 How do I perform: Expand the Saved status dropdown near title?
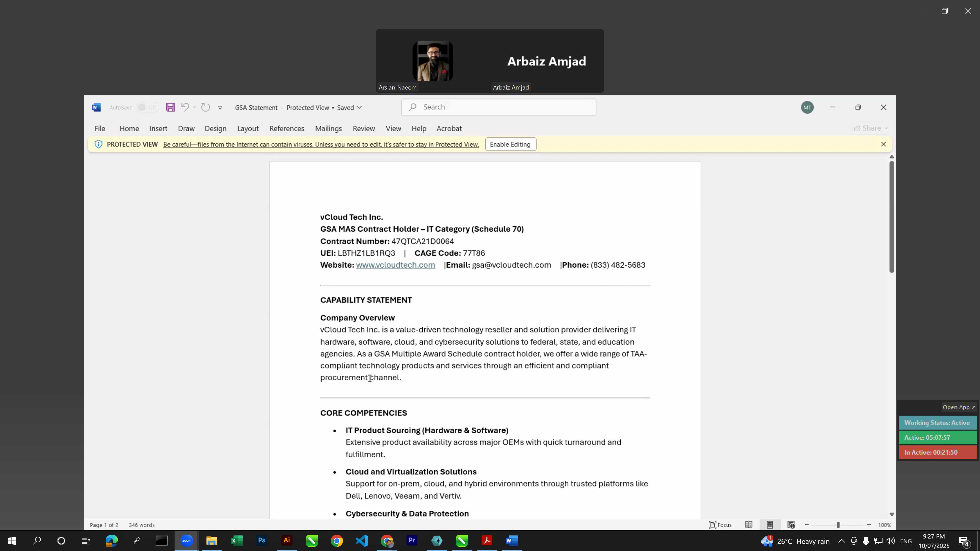(x=359, y=108)
